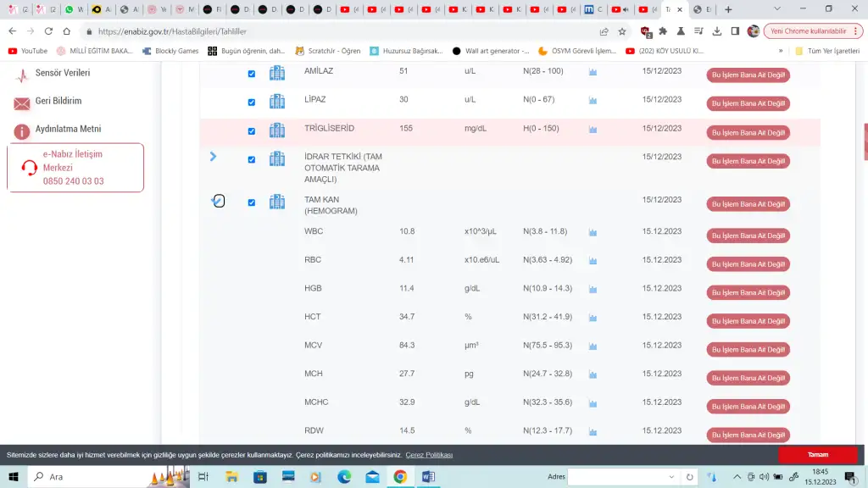
Task: Click the hospital building icon beside AMİLAZ
Action: click(x=277, y=73)
